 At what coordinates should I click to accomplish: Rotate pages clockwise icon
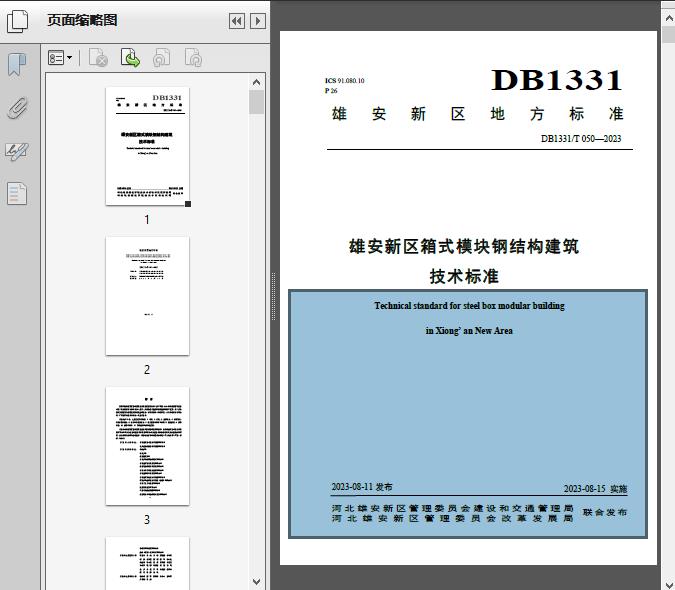(x=193, y=58)
